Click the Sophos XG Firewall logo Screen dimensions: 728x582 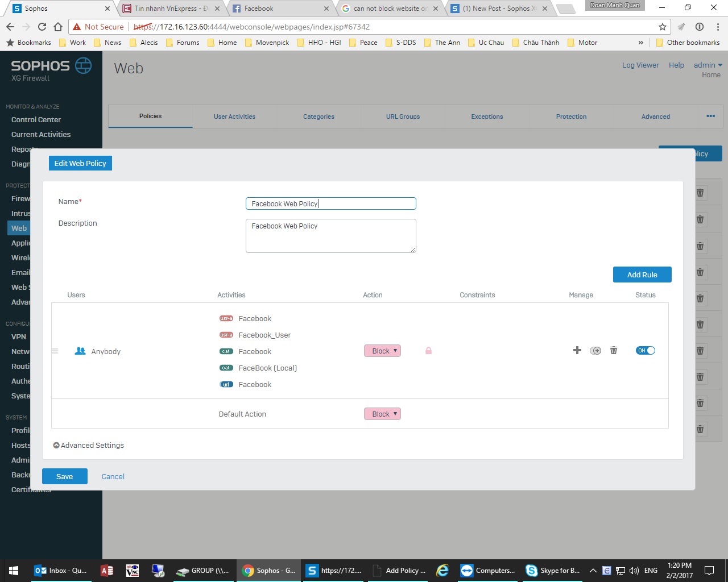[x=51, y=69]
